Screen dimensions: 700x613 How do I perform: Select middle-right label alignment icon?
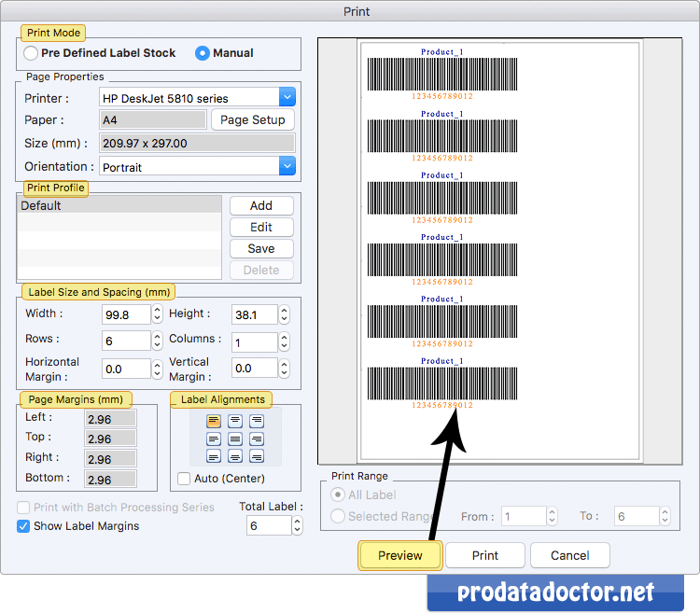pos(257,439)
